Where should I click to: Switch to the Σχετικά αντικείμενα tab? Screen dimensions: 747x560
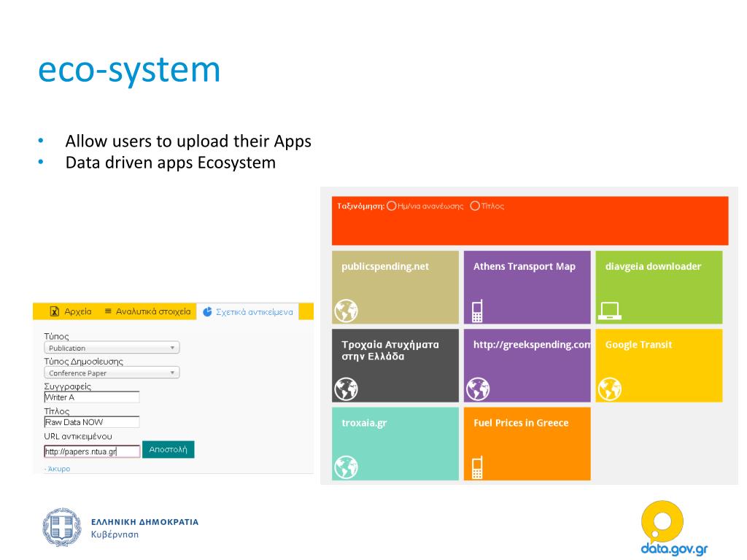(x=248, y=312)
